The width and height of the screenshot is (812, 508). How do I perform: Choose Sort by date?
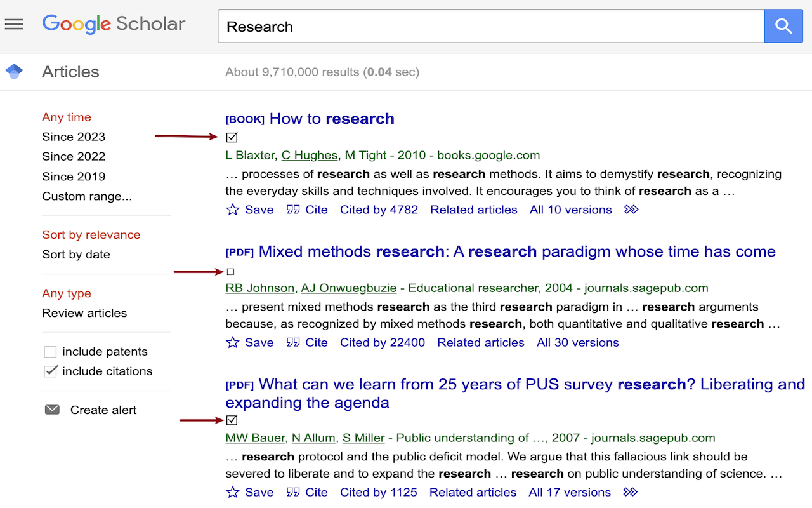[76, 254]
